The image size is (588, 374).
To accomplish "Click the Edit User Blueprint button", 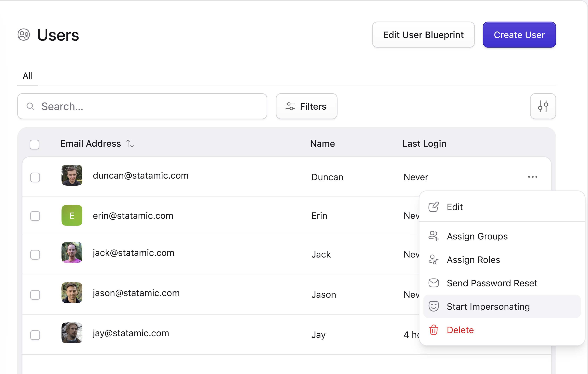I will [x=423, y=35].
